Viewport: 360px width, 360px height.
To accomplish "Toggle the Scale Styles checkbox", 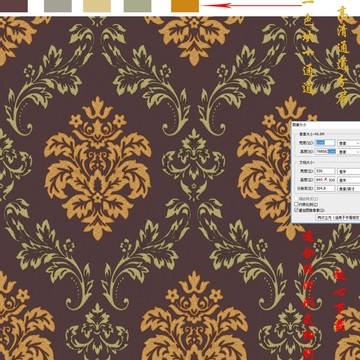I will (296, 199).
